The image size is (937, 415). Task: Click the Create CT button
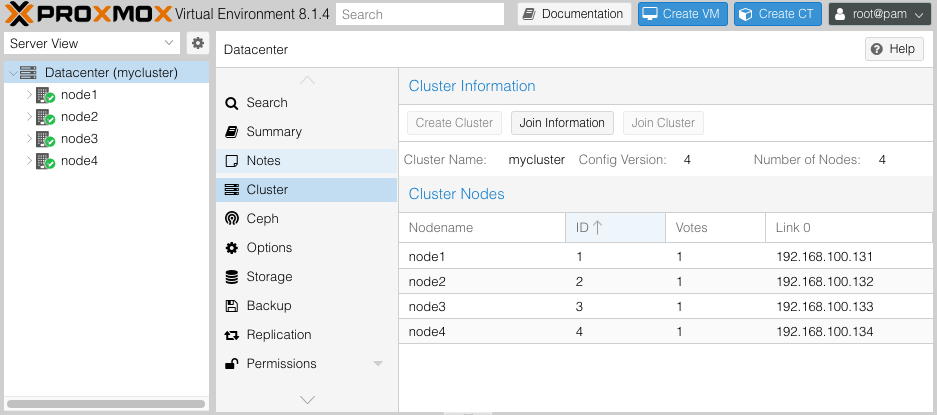(x=778, y=14)
